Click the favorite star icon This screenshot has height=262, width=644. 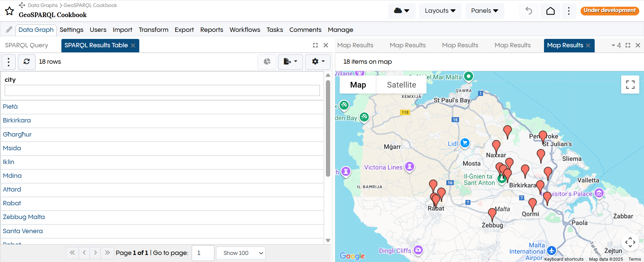click(9, 11)
